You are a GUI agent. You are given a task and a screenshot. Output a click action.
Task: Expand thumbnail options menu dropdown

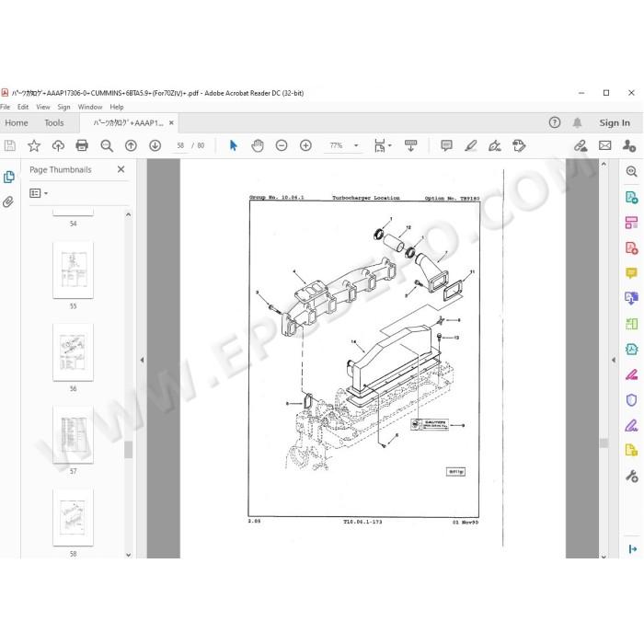click(39, 193)
